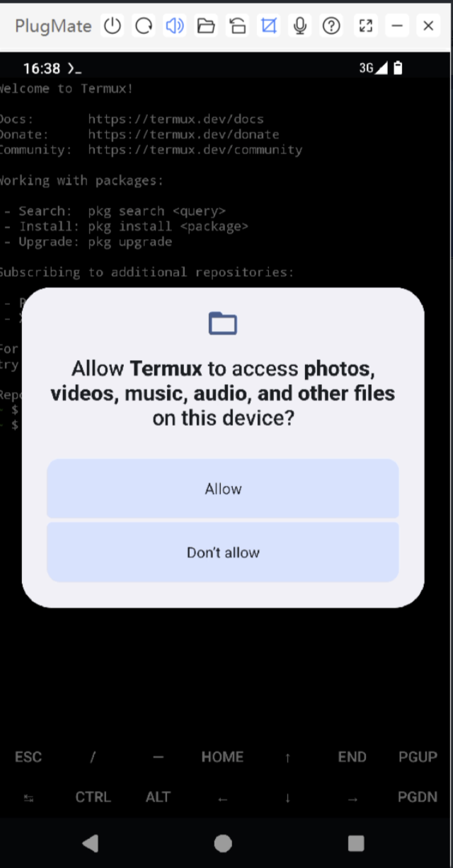The image size is (453, 868).
Task: Tap the PGUP extra key
Action: (x=418, y=757)
